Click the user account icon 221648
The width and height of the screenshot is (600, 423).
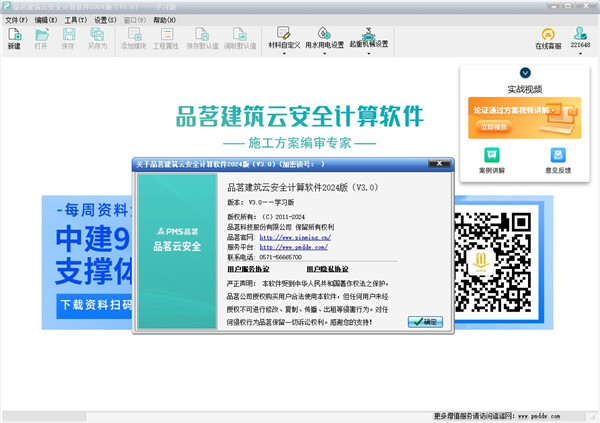581,39
